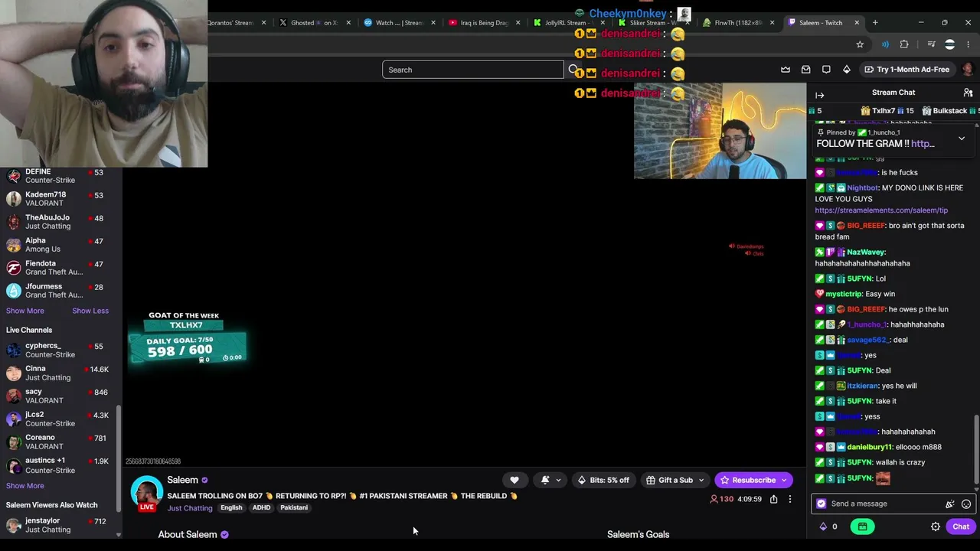Click username NazWavey in chat

(x=866, y=252)
